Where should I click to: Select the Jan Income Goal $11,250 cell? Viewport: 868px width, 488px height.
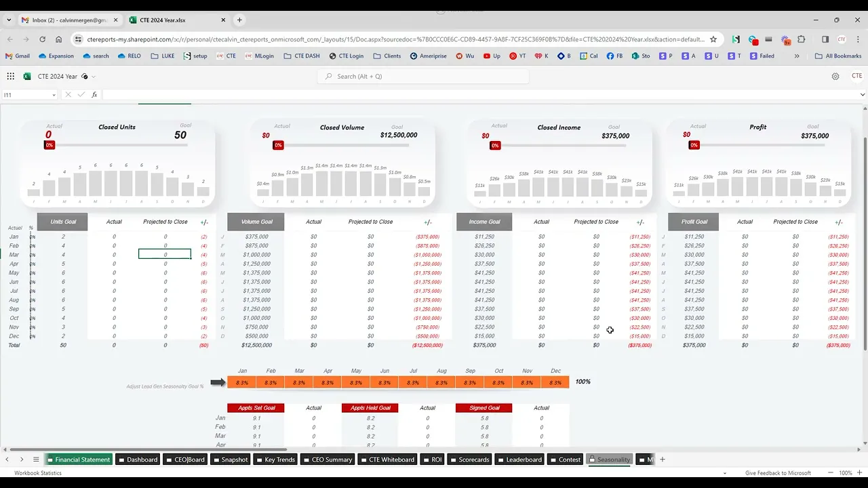(484, 237)
